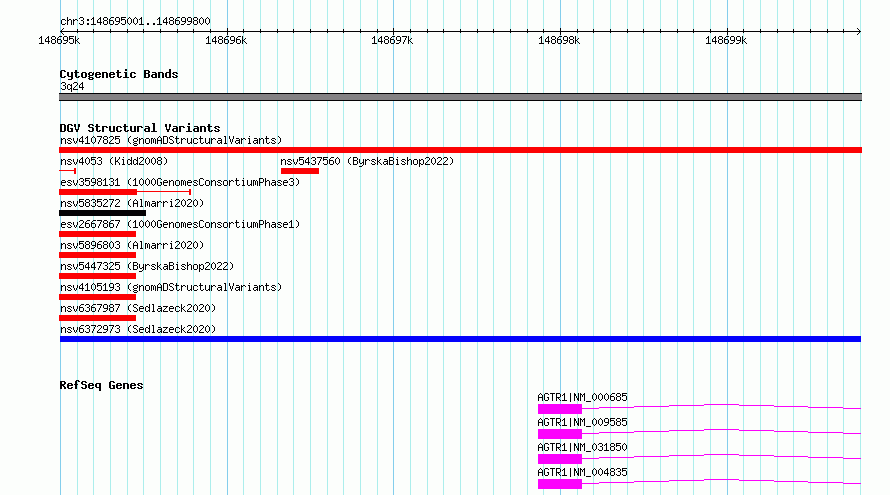Open variant nsv5835272 (Almarri2020) label
The image size is (890, 495).
[132, 203]
